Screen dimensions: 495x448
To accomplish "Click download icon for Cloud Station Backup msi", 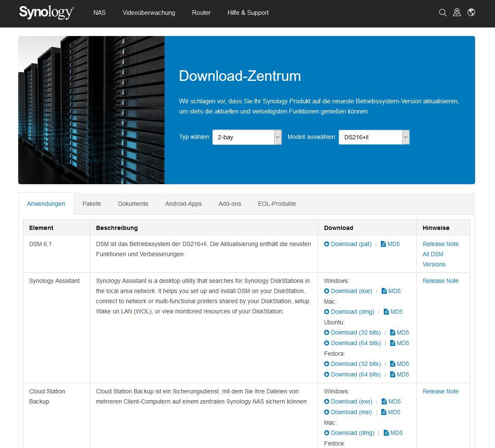I will (x=327, y=412).
